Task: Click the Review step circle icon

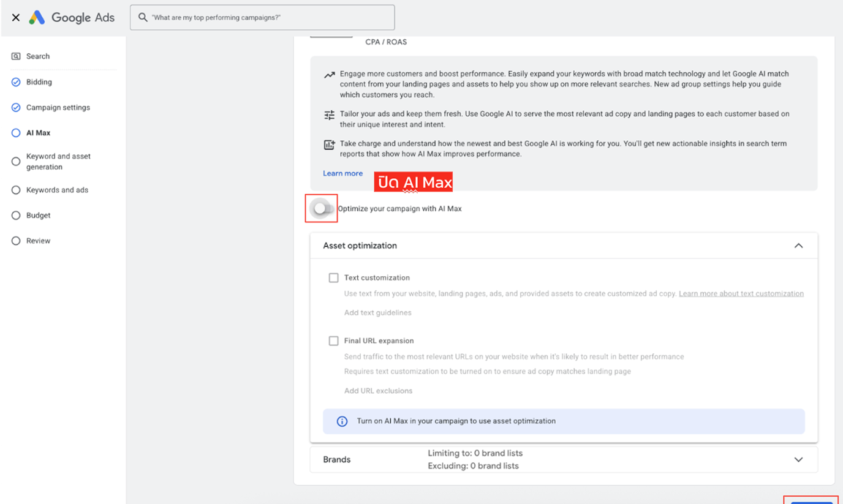Action: point(16,241)
